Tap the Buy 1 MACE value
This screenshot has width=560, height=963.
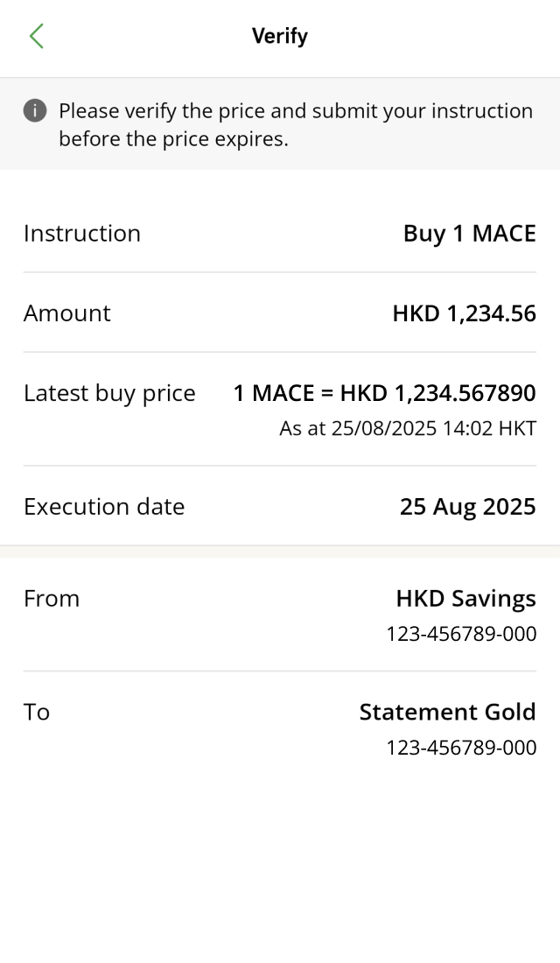469,234
